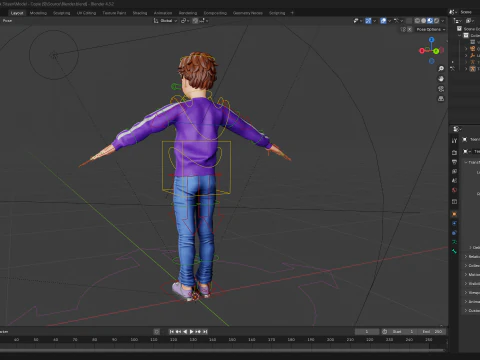Toggle X-ray button in viewport header
The height and width of the screenshot is (360, 480).
point(409,21)
